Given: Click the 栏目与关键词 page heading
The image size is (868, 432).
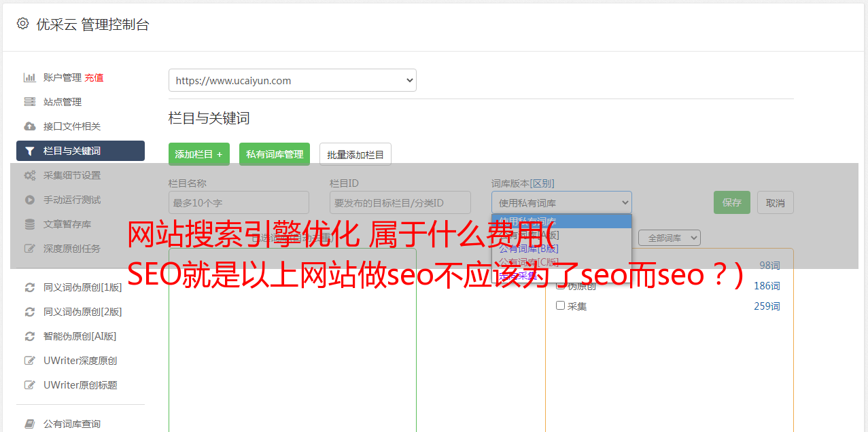Looking at the screenshot, I should 209,118.
